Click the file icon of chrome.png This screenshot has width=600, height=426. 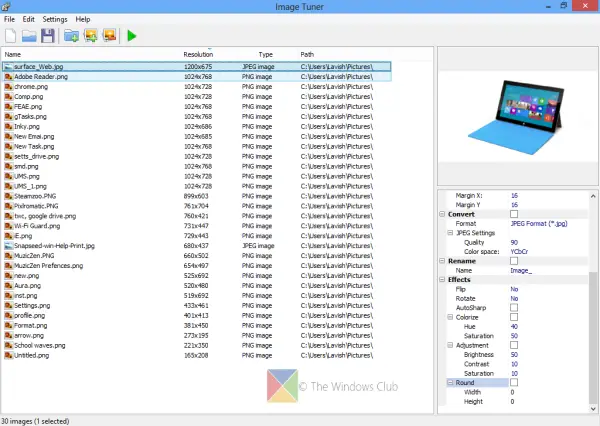tap(8, 87)
